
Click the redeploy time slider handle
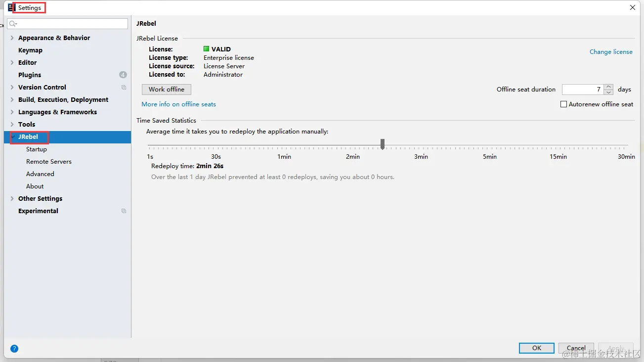383,144
